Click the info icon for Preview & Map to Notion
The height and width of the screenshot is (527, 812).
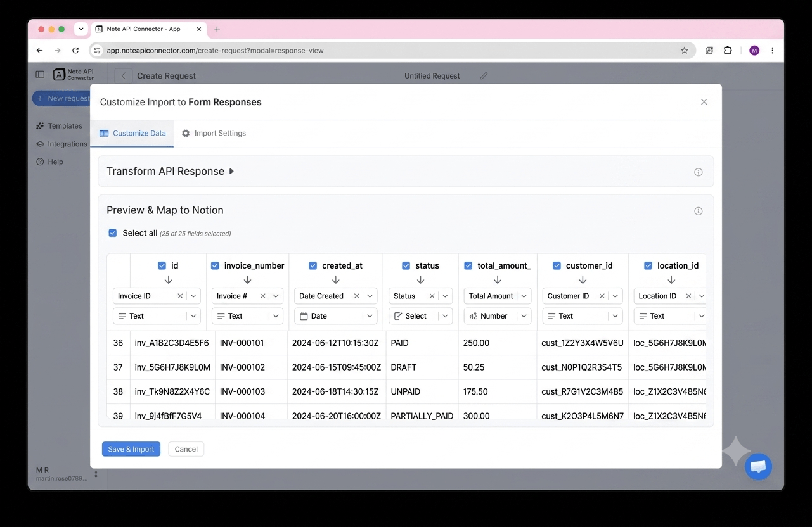point(699,211)
